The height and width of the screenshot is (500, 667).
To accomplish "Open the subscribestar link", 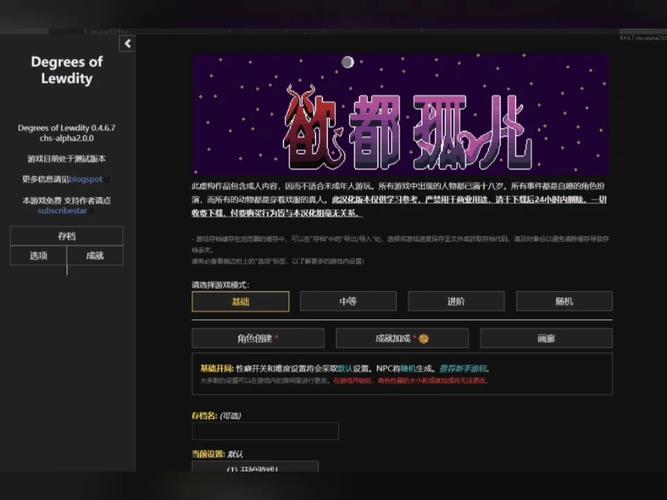I will 62,211.
